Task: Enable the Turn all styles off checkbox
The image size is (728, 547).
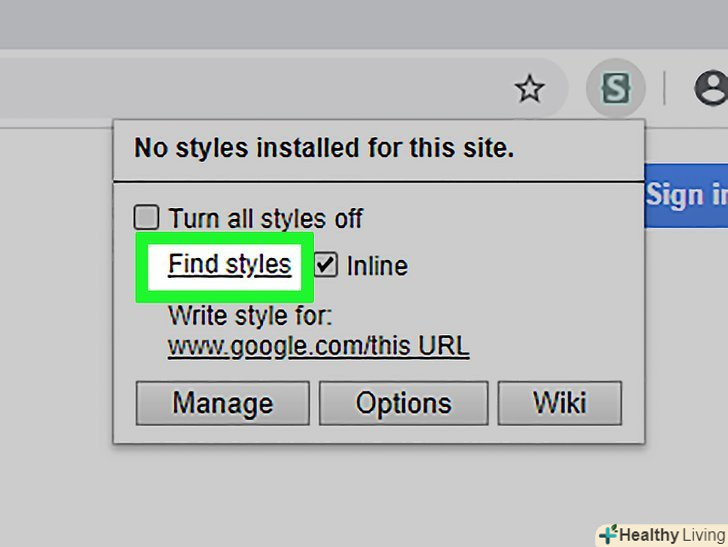Action: pyautogui.click(x=147, y=217)
